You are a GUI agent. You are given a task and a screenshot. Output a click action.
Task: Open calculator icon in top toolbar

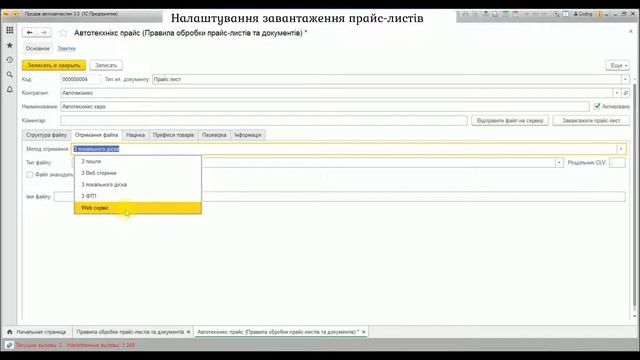[505, 14]
